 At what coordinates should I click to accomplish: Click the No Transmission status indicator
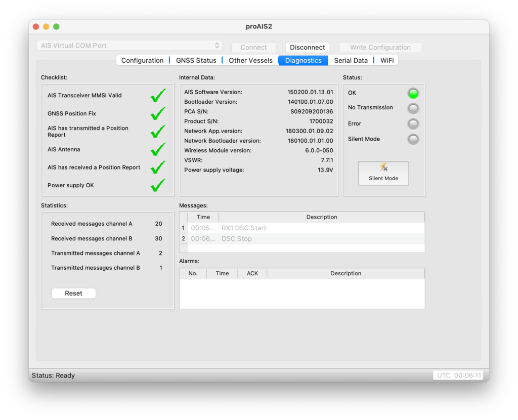tap(413, 108)
